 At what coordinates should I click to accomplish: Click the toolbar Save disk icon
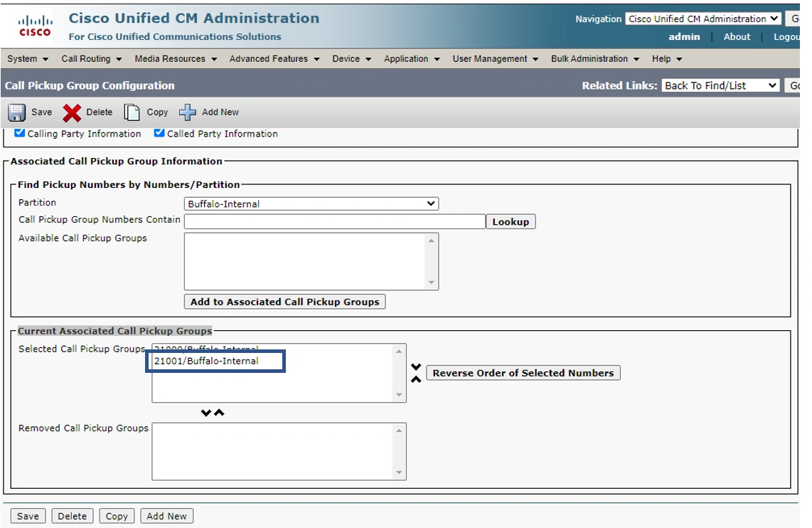coord(16,112)
